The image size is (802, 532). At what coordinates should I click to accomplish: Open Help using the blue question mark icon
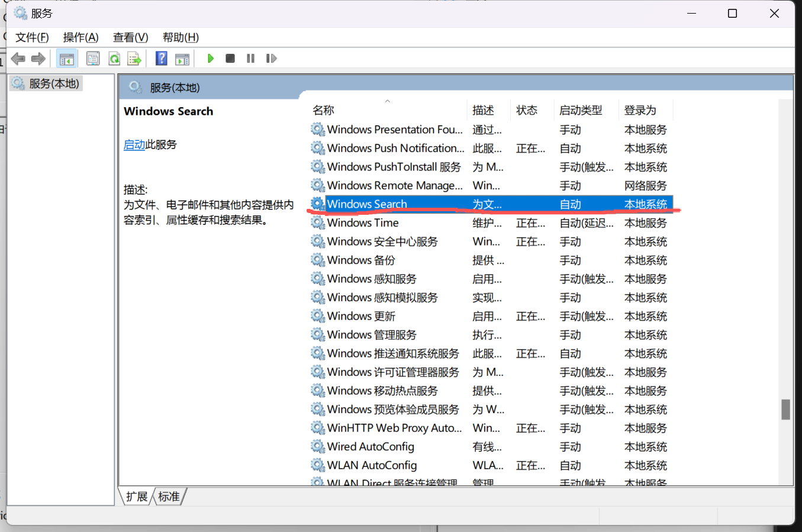coord(160,58)
